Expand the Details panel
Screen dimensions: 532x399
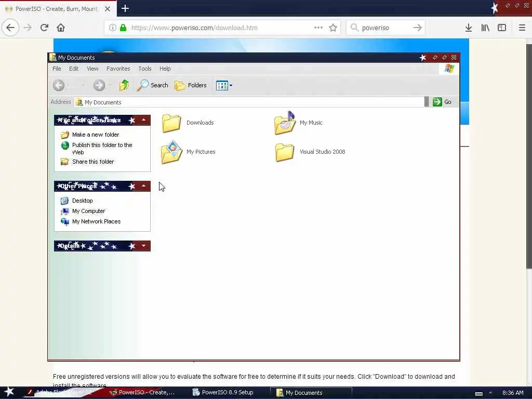(x=143, y=246)
